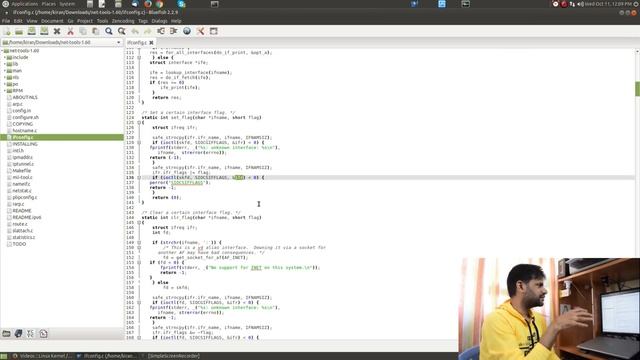Viewport: 640px width, 360px height.
Task: Click the editor vertical scrollbar thumb
Action: pos(638,89)
